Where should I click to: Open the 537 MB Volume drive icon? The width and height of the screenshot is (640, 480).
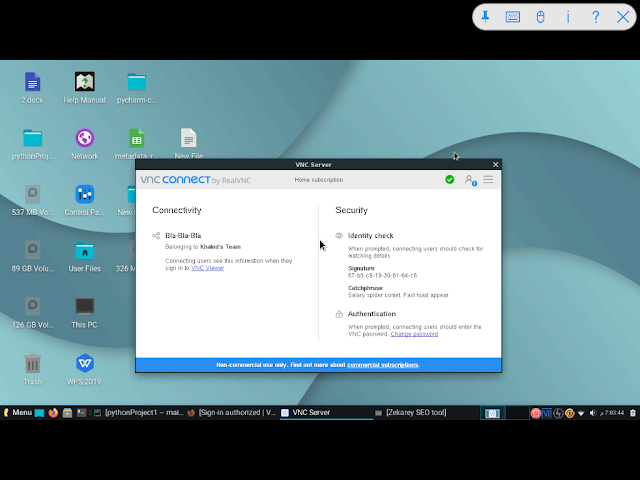point(32,200)
